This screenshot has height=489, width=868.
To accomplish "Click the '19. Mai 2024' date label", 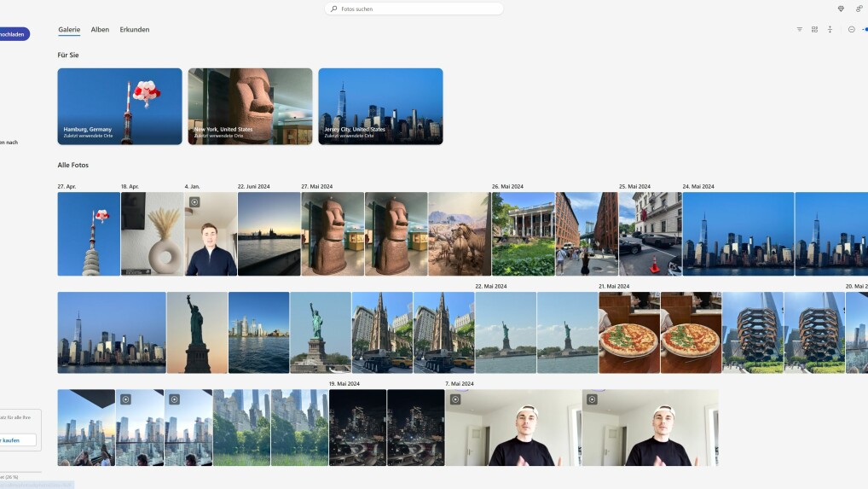I will tap(344, 384).
